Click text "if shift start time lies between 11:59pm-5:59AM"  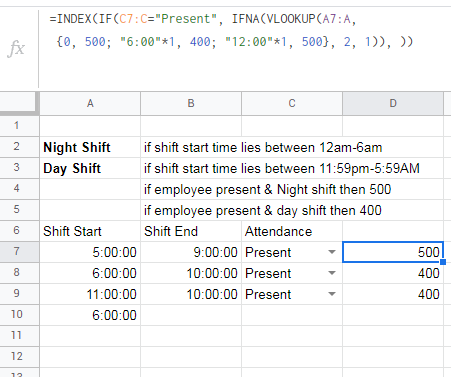282,169
